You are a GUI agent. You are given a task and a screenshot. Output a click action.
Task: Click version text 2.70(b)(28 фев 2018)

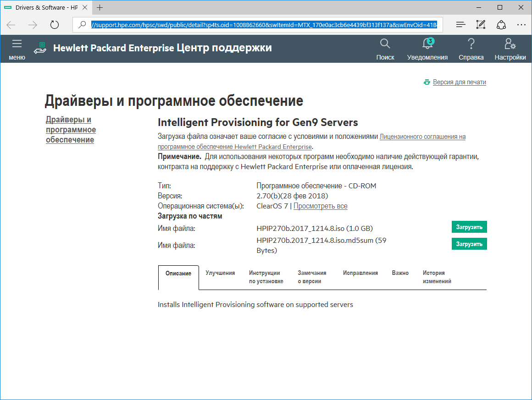[292, 196]
